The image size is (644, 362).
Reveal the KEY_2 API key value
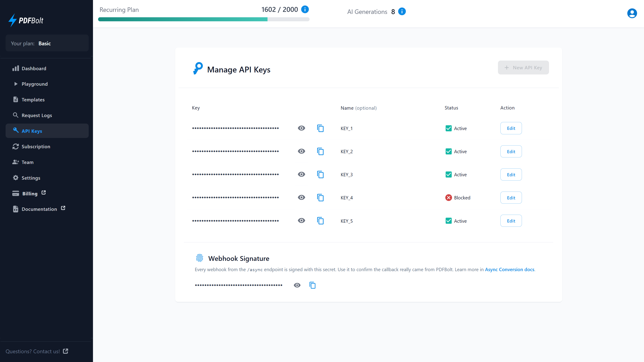tap(301, 151)
